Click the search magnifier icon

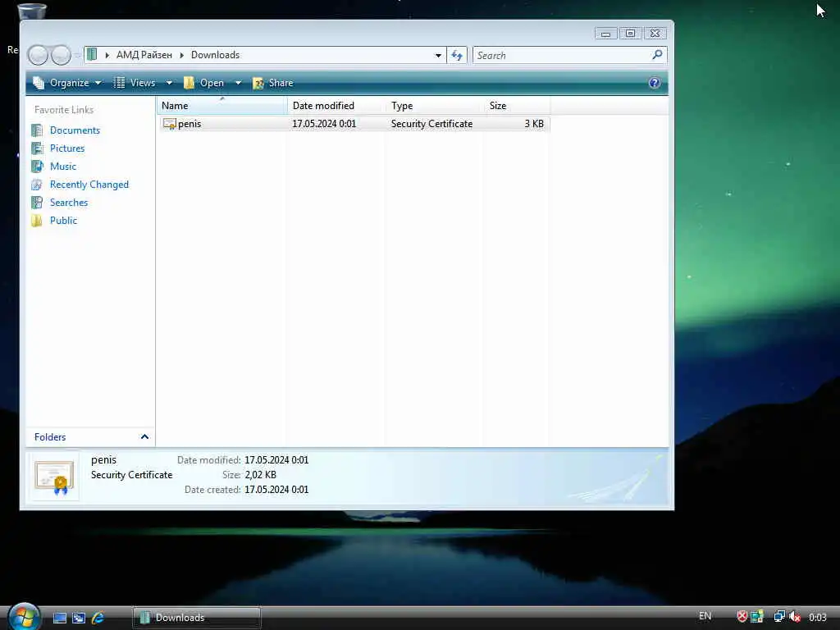(x=657, y=55)
